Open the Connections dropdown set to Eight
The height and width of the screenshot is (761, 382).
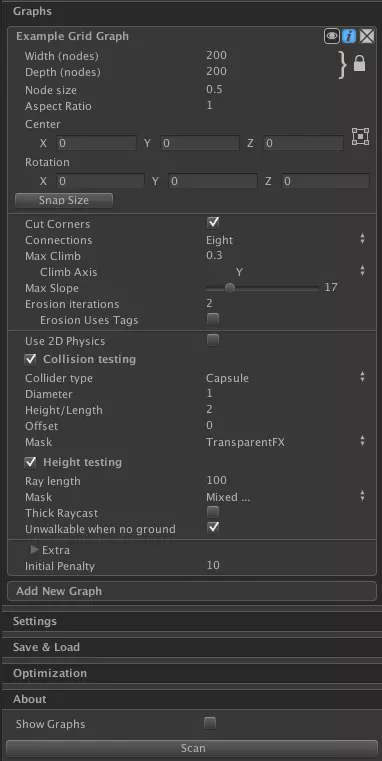286,240
